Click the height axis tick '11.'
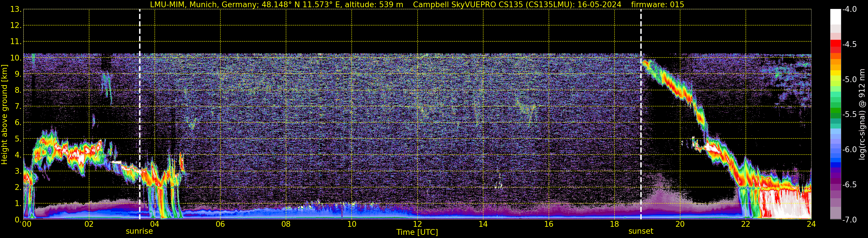The height and width of the screenshot is (238, 868). (16, 42)
